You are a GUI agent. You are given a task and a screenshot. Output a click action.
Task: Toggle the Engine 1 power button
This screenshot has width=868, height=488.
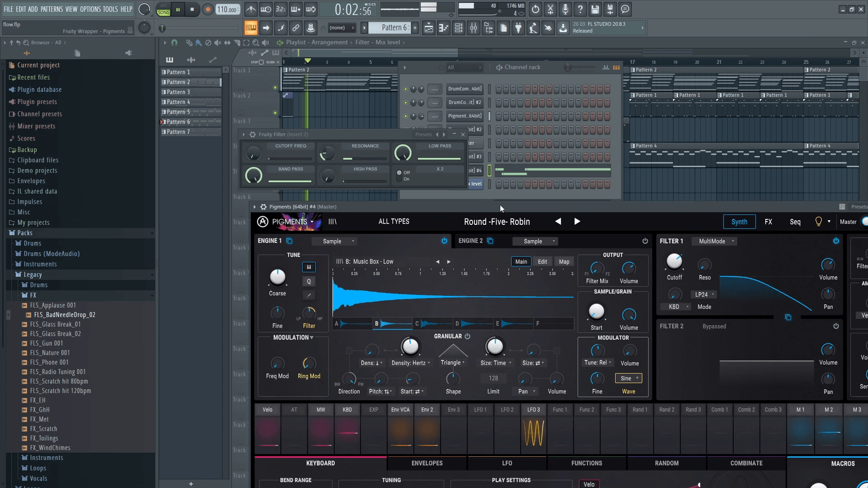pos(444,241)
